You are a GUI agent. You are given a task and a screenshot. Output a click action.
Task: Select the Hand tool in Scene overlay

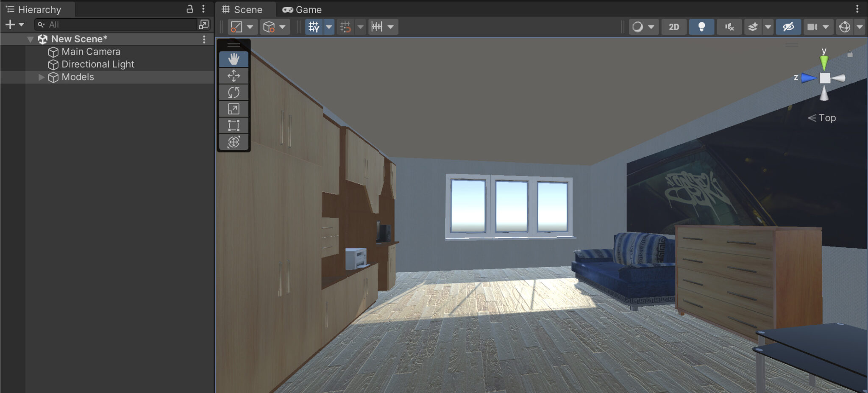pyautogui.click(x=233, y=59)
